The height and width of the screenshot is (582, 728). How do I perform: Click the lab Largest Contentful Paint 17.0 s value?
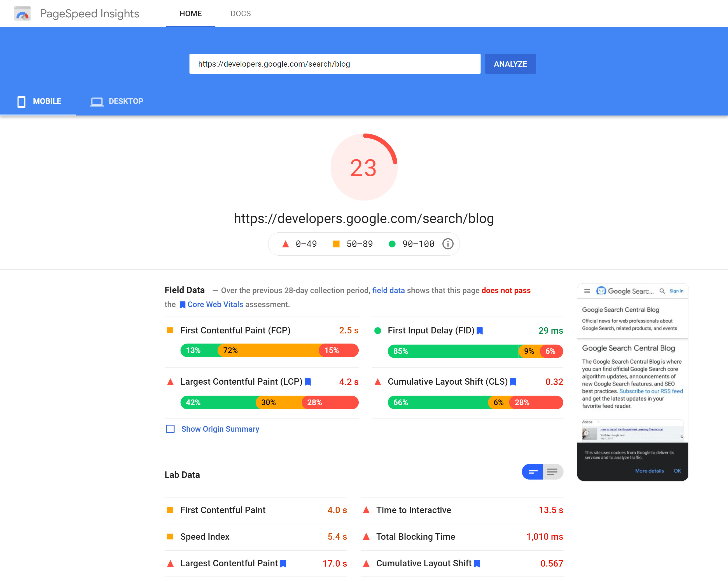click(x=335, y=564)
